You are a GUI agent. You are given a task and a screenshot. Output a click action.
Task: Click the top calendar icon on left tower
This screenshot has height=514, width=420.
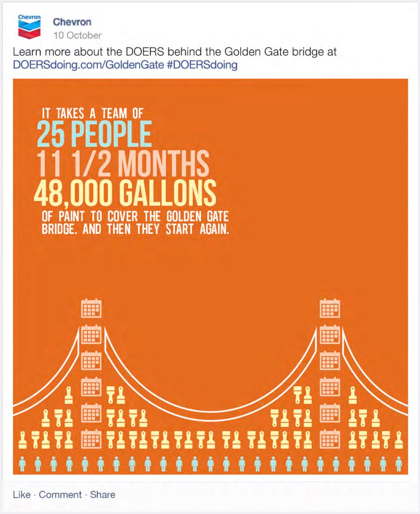[x=91, y=308]
